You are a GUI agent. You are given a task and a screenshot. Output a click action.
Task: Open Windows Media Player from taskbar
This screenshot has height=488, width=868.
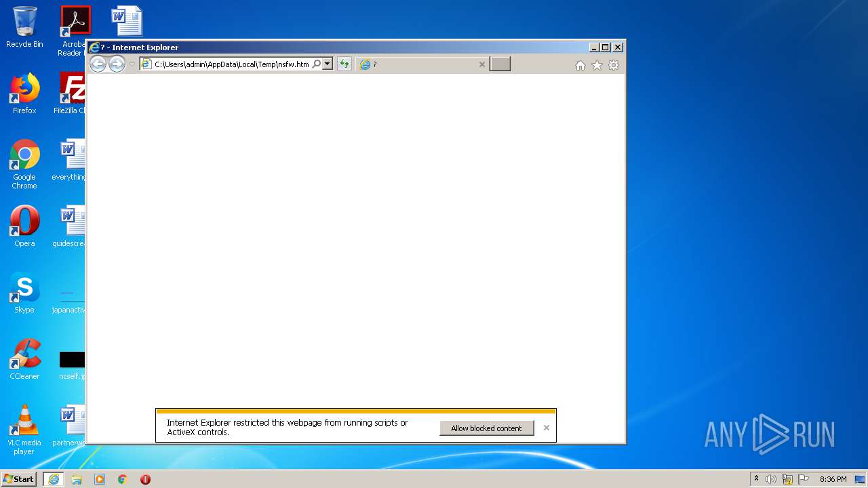(100, 479)
